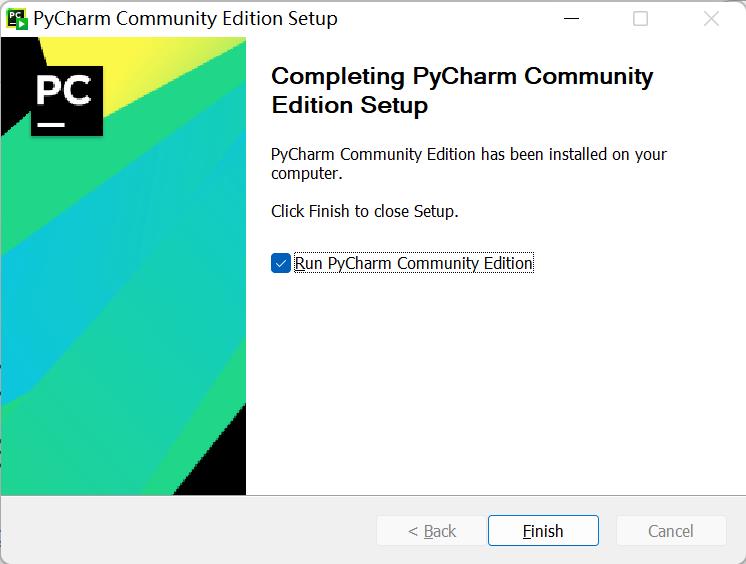The height and width of the screenshot is (564, 746).
Task: Minimize the setup window
Action: click(571, 19)
